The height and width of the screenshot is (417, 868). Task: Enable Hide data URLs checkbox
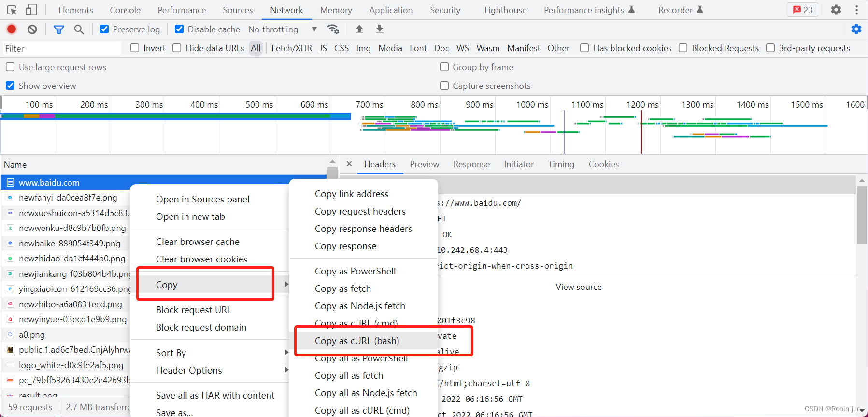[177, 48]
